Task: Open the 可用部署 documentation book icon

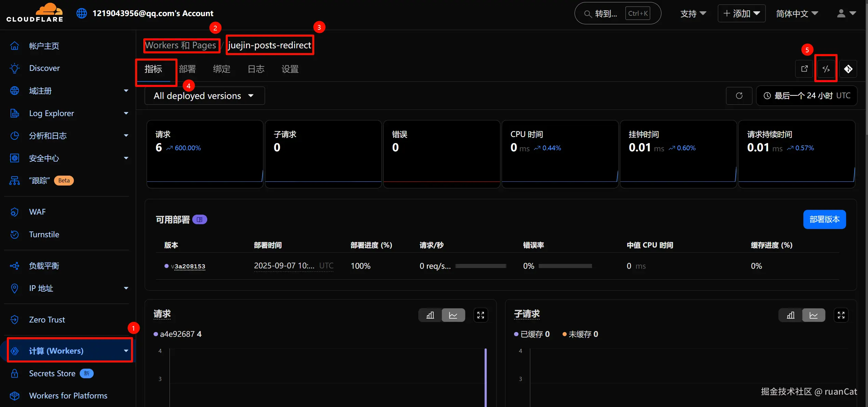Action: pos(200,219)
